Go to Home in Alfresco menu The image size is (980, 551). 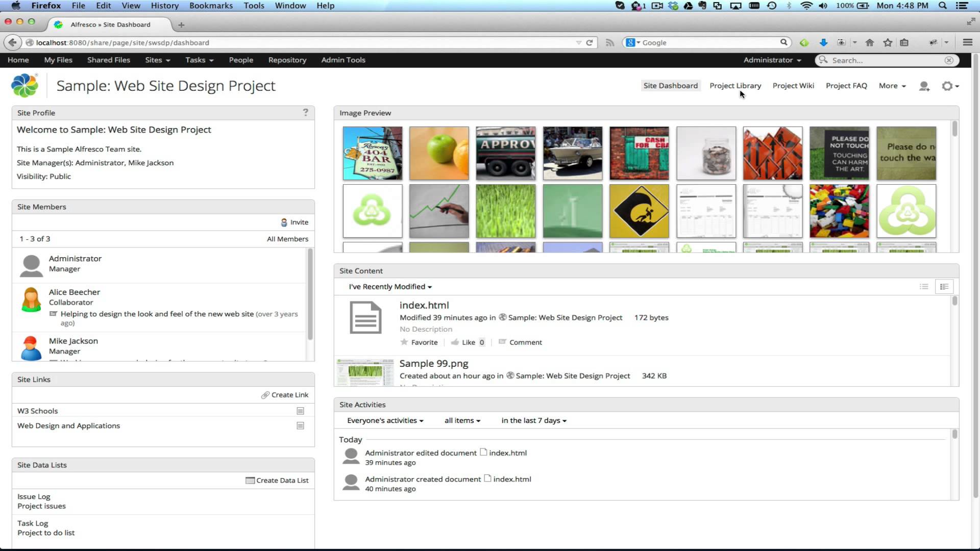click(x=18, y=60)
